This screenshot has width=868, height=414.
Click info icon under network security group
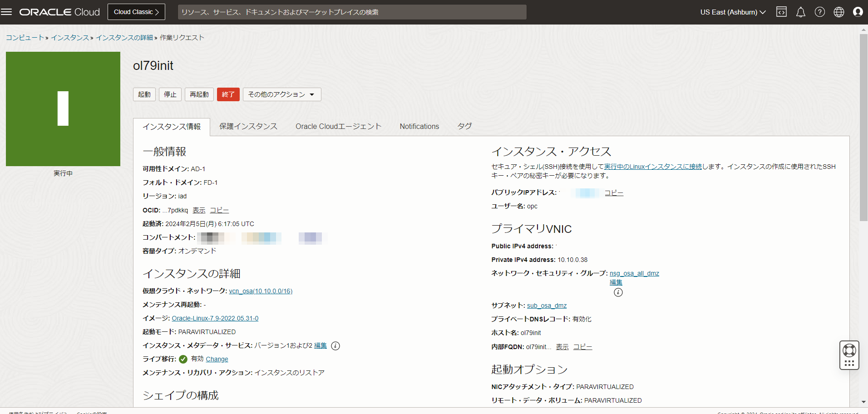click(618, 292)
